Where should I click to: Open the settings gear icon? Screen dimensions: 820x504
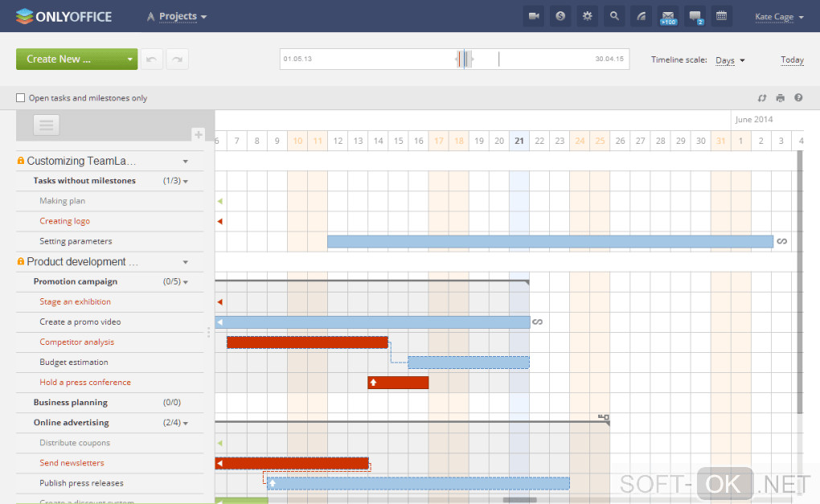(x=588, y=16)
